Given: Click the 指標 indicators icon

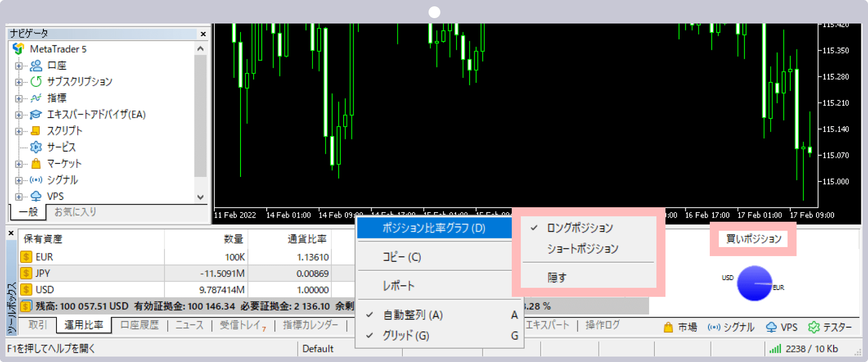Looking at the screenshot, I should point(36,98).
